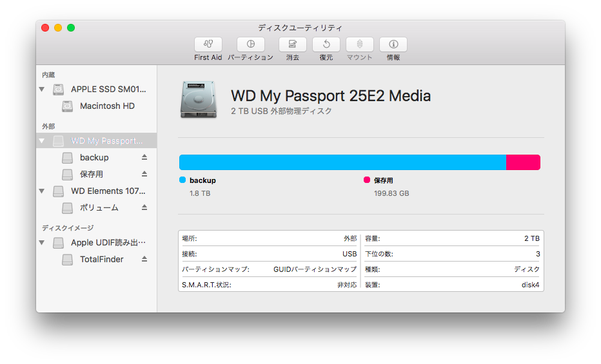601x364 pixels.
Task: Open the パーティション toolbar tool
Action: coord(251,44)
